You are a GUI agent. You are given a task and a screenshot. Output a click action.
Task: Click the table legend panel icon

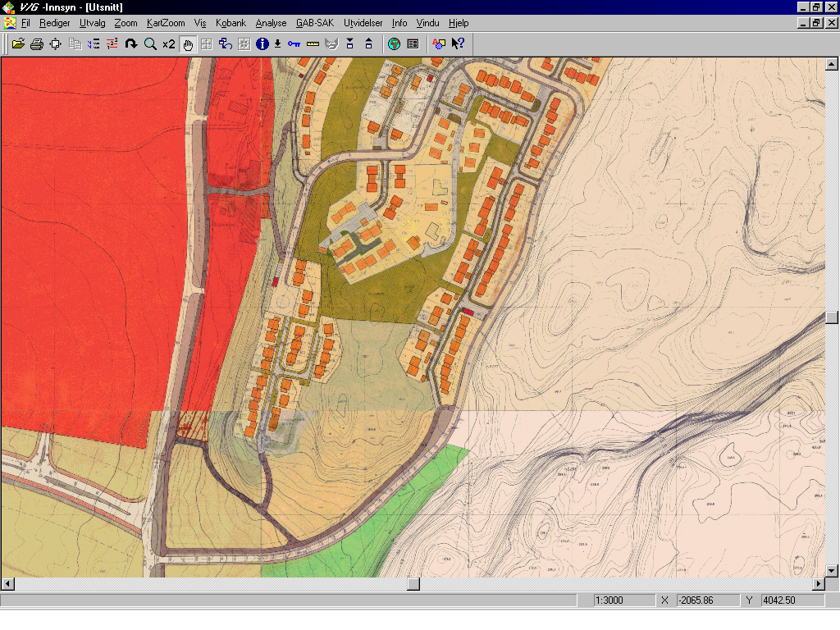[413, 44]
